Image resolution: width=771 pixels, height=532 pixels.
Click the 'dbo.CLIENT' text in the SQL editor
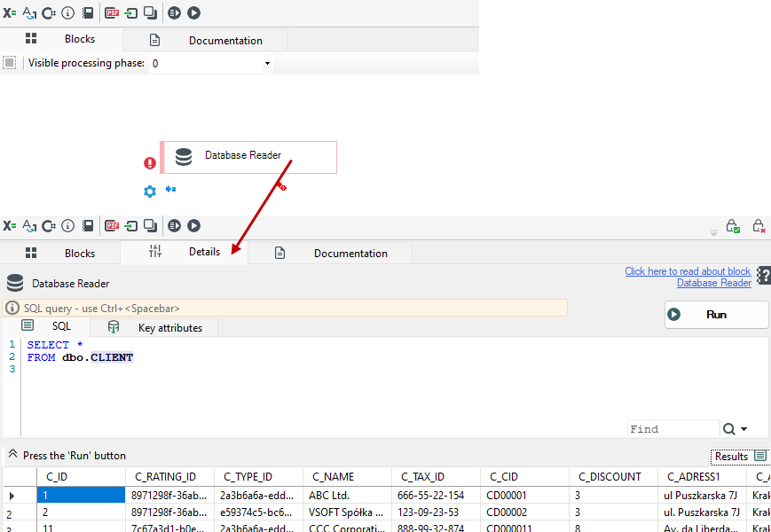tap(98, 357)
